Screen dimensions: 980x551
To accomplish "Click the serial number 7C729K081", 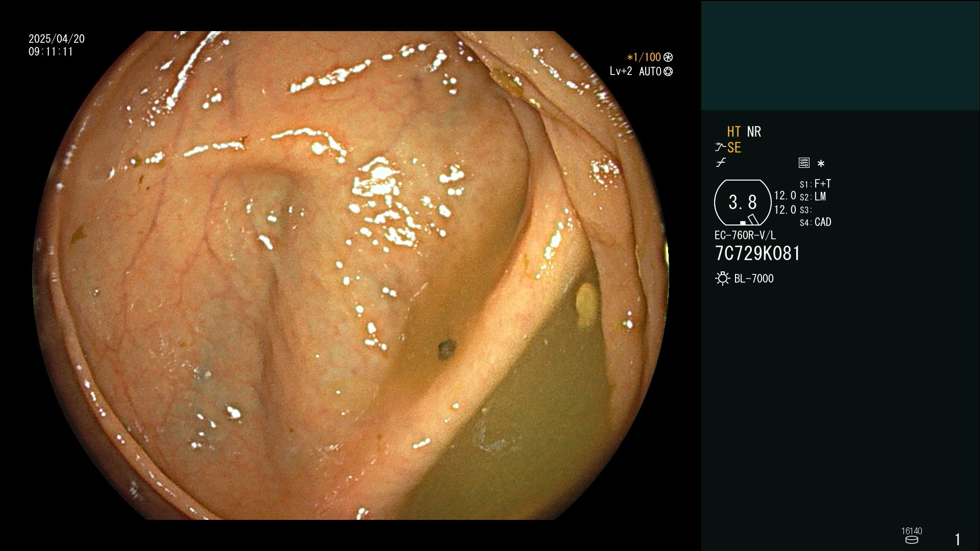I will pyautogui.click(x=757, y=254).
